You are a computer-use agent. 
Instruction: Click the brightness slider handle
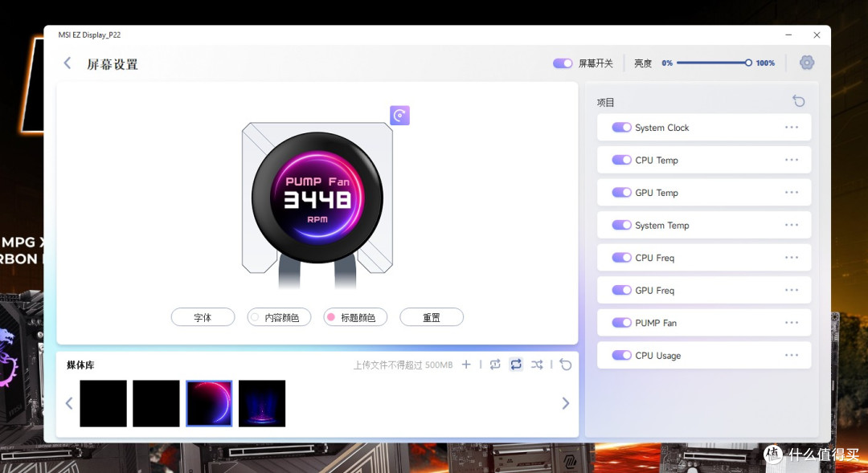point(748,63)
